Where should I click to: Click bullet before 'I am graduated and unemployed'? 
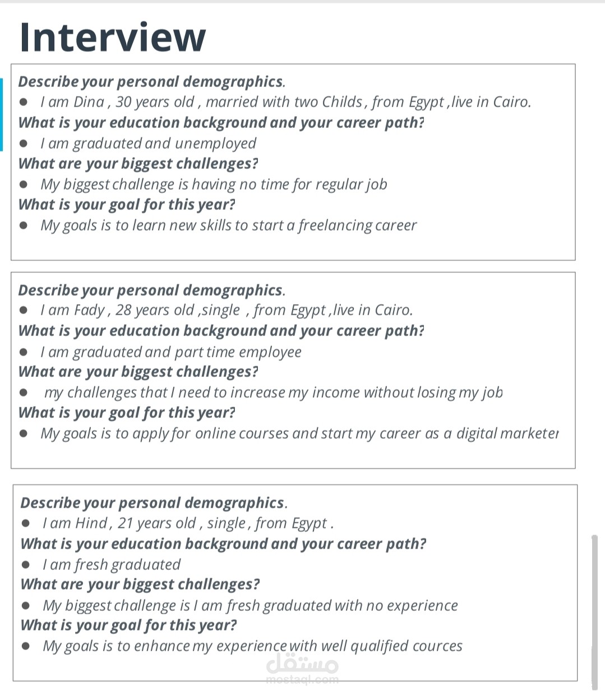pos(24,144)
